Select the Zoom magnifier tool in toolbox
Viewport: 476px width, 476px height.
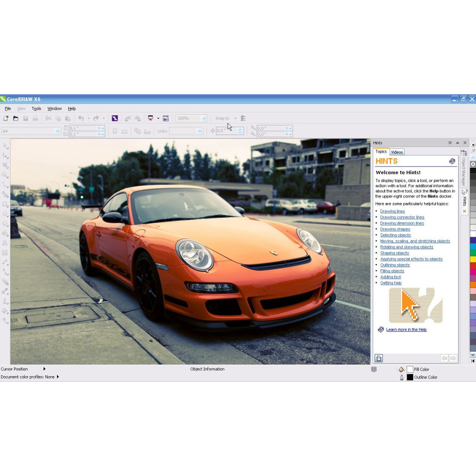click(5, 175)
